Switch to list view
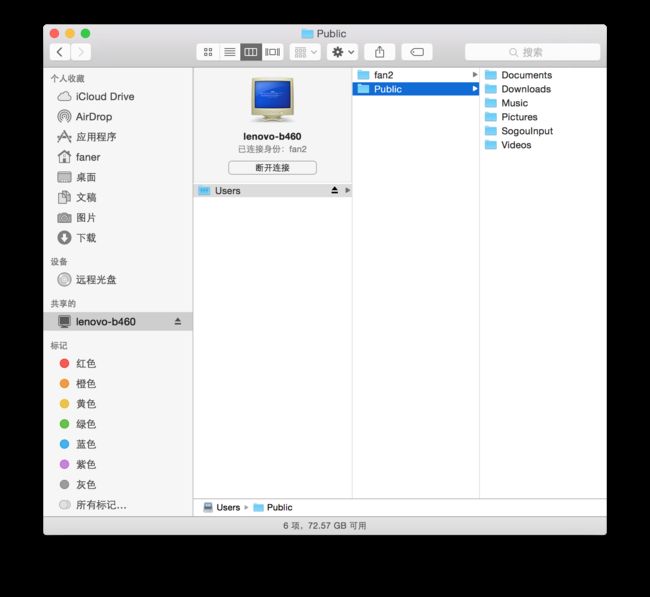 [230, 52]
